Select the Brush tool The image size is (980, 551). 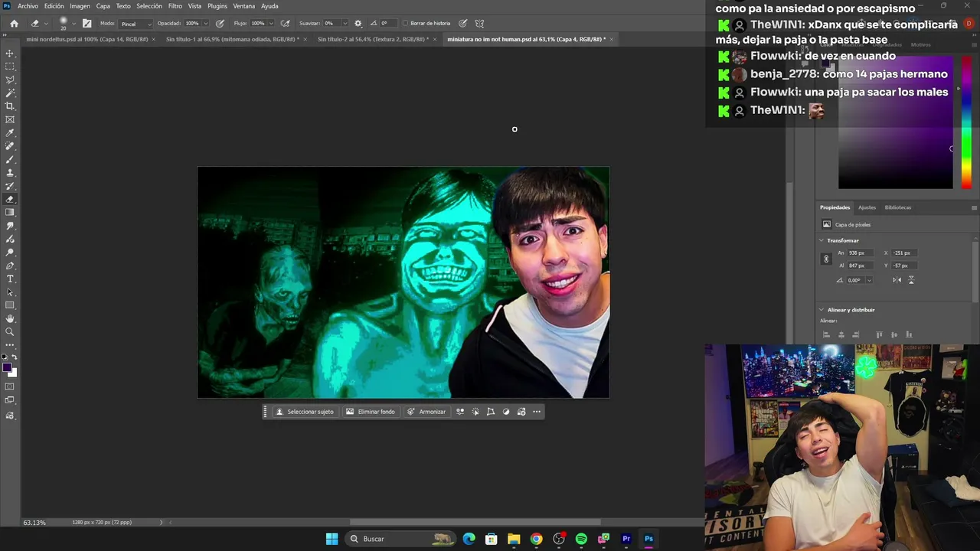10,159
